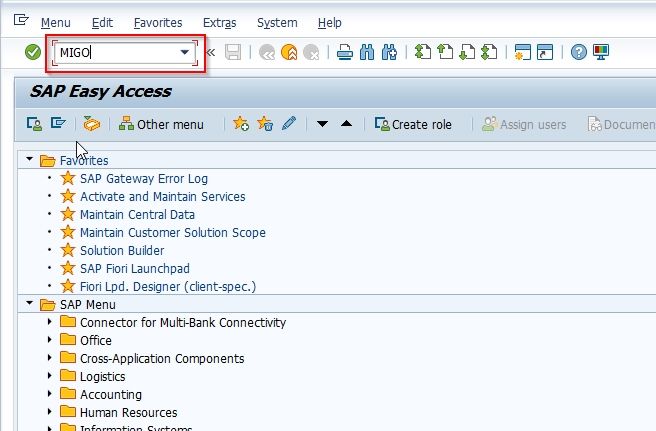Click Add to Favorites star icon
Image resolution: width=656 pixels, height=431 pixels.
pyautogui.click(x=241, y=123)
